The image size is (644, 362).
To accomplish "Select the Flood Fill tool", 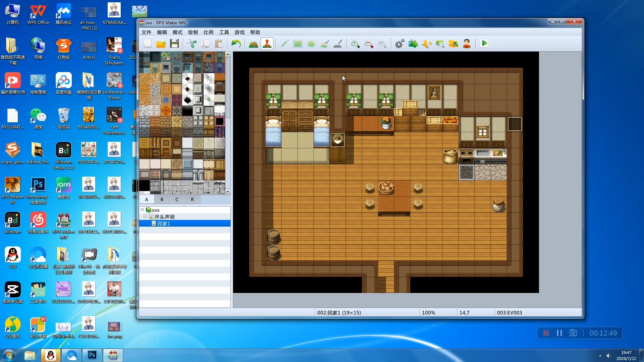I will [325, 44].
